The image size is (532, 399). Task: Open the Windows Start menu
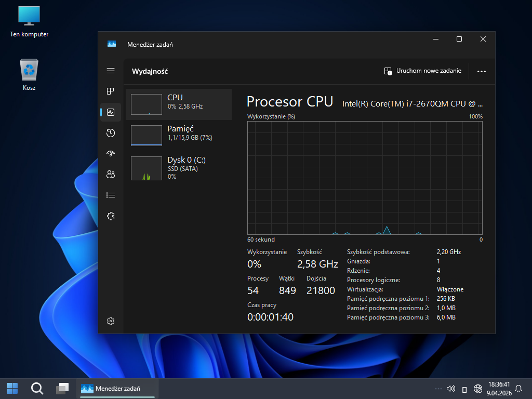12,388
